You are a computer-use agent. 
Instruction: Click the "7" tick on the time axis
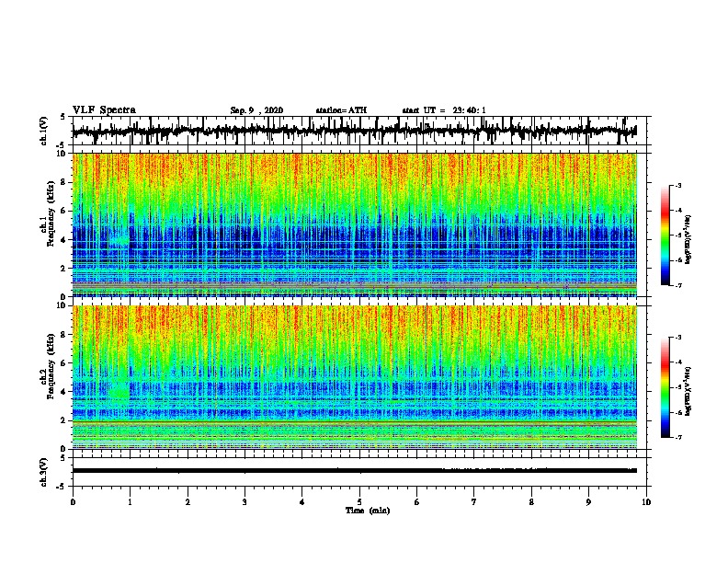click(474, 502)
